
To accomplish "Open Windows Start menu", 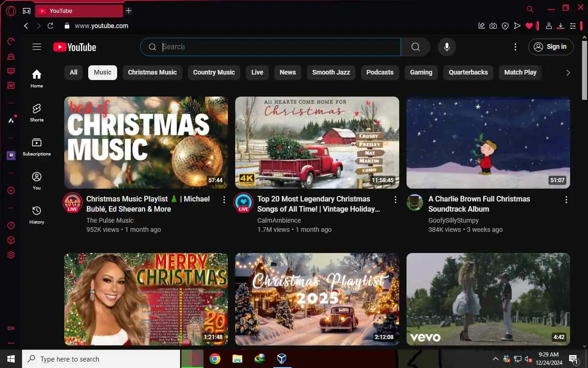I will coord(11,359).
